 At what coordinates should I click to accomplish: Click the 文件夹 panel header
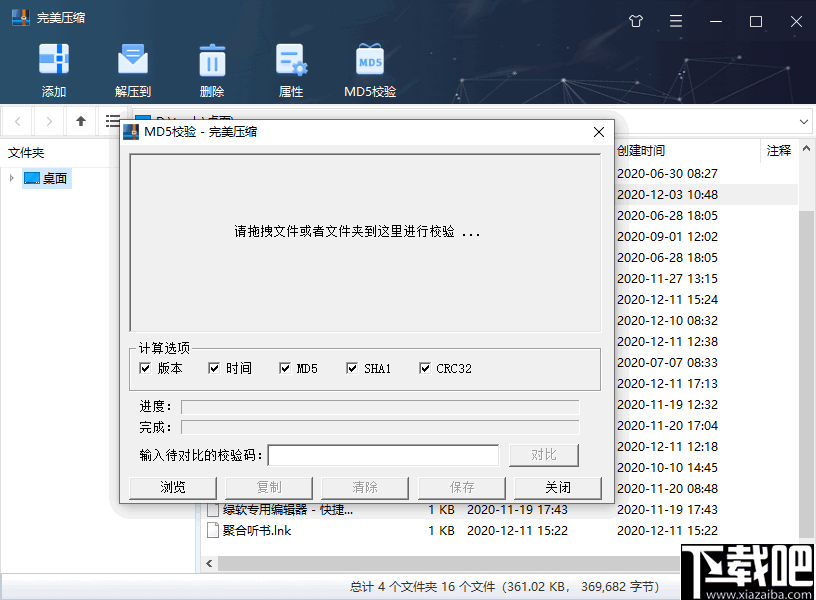coord(26,153)
